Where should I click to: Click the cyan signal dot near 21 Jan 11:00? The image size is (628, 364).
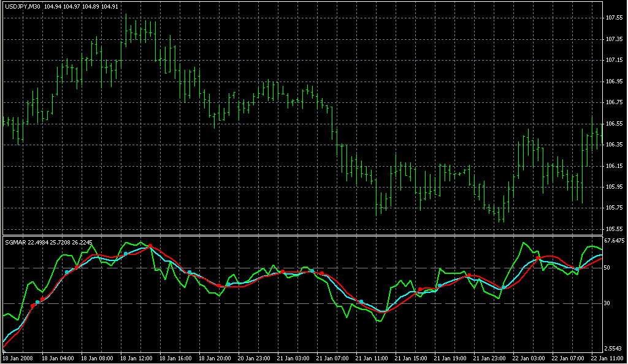coord(361,301)
